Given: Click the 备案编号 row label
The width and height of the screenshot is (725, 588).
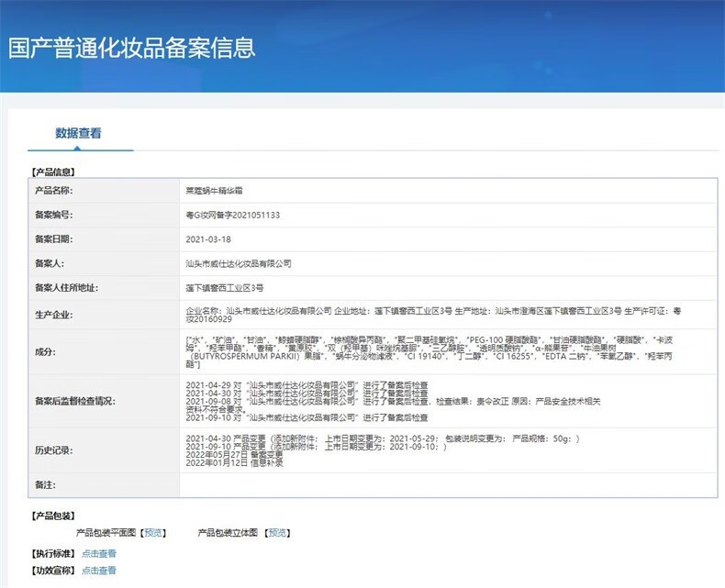Looking at the screenshot, I should point(53,215).
